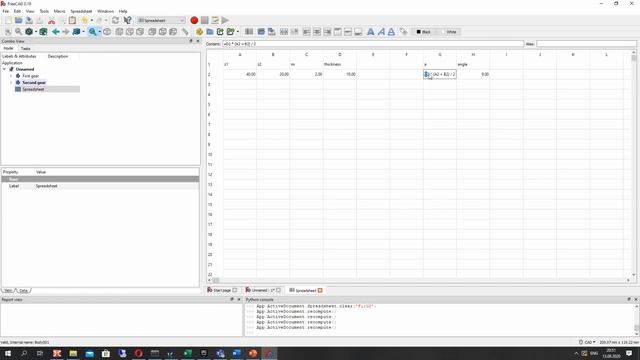Open the Windows notification center icon
The image size is (640, 360).
tap(629, 353)
